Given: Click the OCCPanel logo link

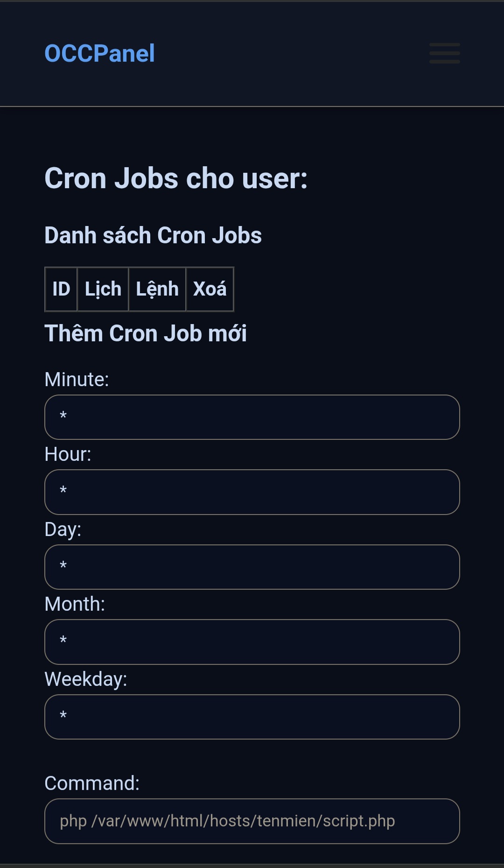Looking at the screenshot, I should click(x=99, y=53).
